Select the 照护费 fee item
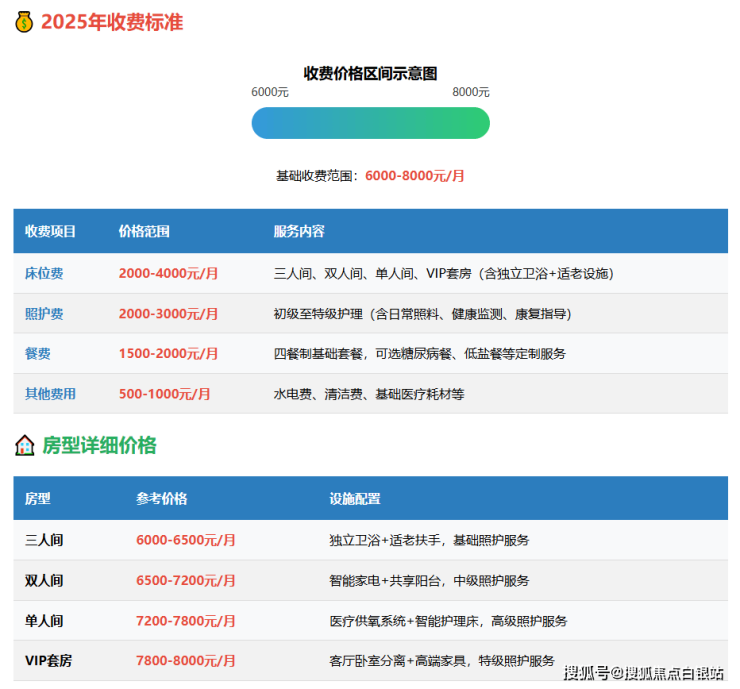Screen dimensions: 740x689 (44, 314)
